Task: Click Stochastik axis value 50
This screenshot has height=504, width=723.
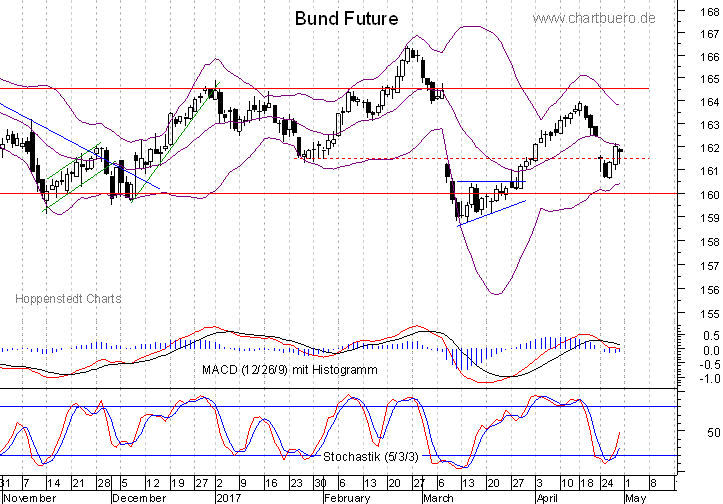Action: pos(713,433)
